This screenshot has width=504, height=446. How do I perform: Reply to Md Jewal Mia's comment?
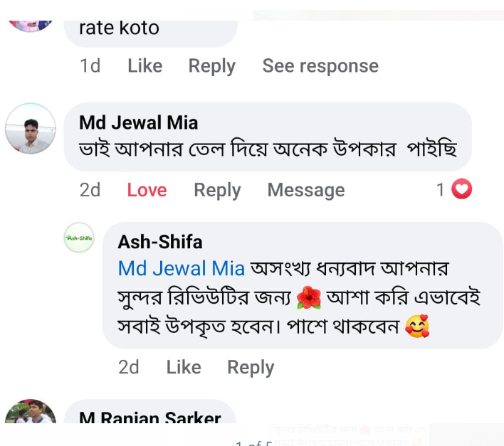click(x=217, y=190)
